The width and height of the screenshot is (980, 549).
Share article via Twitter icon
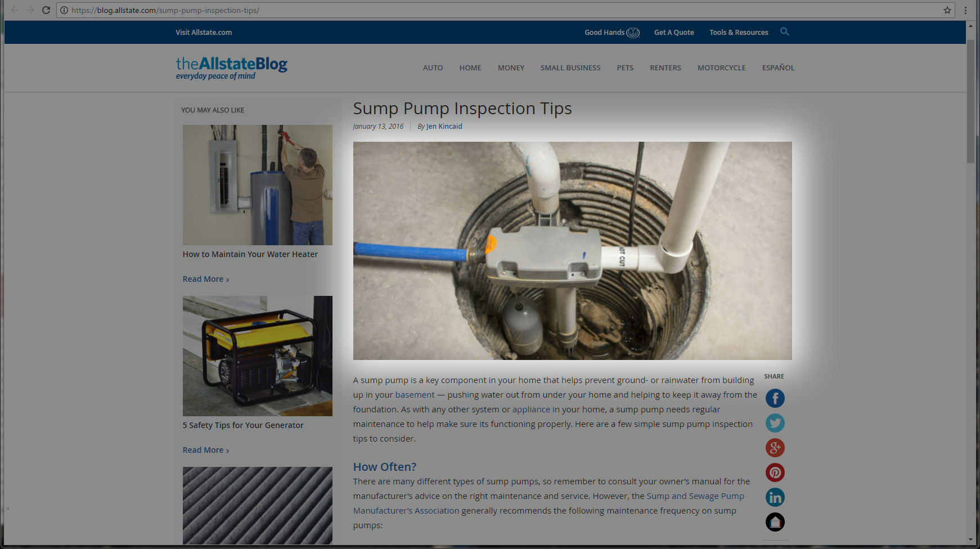[x=775, y=423]
